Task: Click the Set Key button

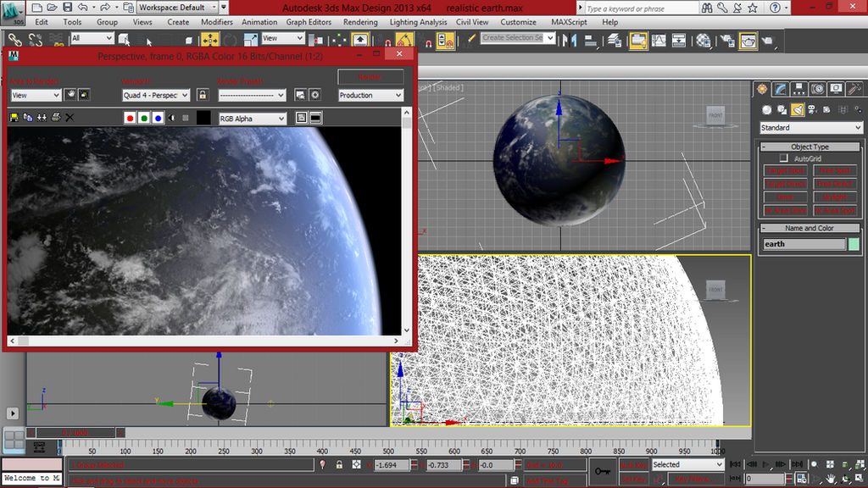Action: [x=634, y=480]
